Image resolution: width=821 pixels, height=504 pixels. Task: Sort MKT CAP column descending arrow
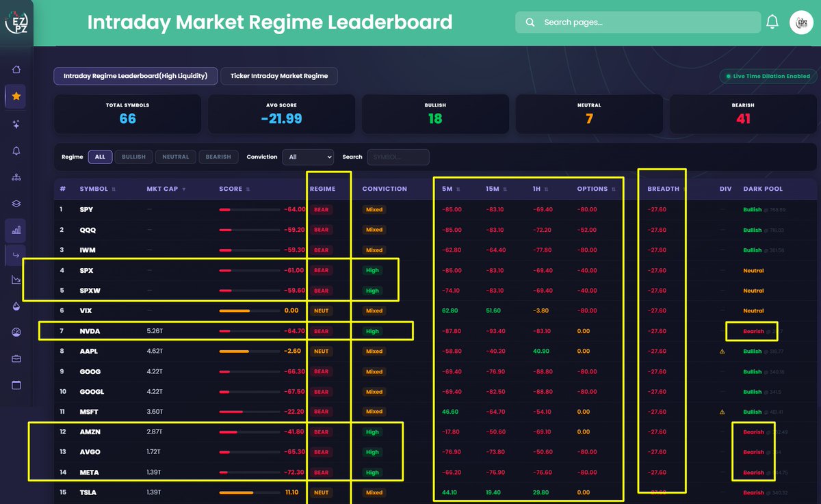pyautogui.click(x=183, y=189)
